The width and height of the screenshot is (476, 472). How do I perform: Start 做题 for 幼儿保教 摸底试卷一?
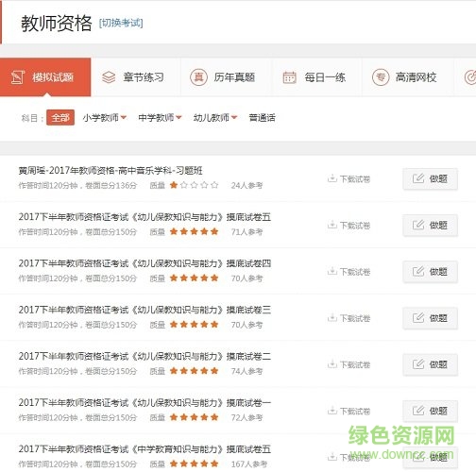point(430,411)
